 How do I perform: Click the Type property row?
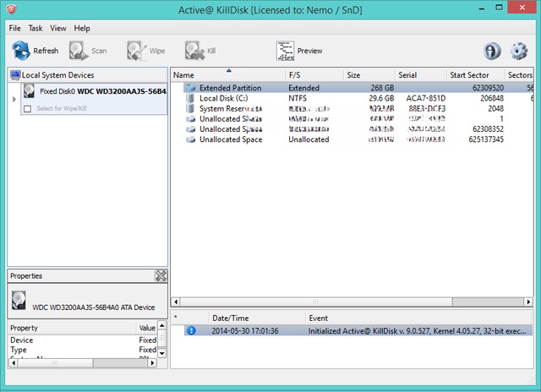pyautogui.click(x=83, y=350)
